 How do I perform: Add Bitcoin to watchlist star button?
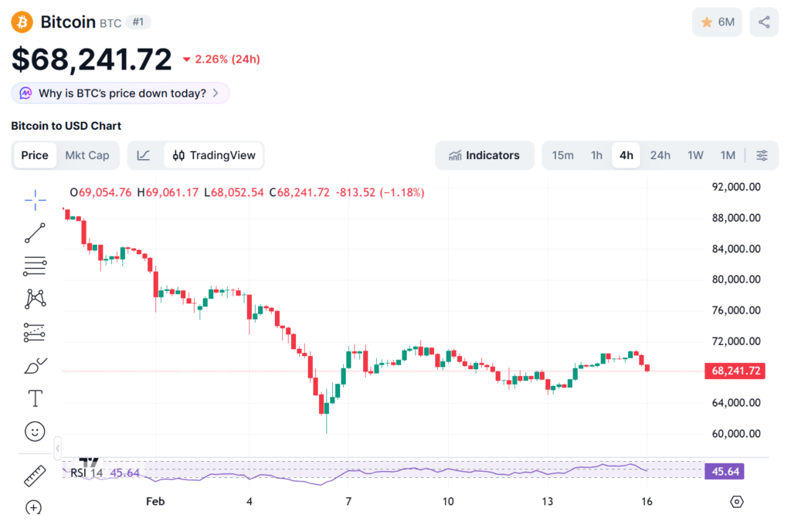click(717, 22)
